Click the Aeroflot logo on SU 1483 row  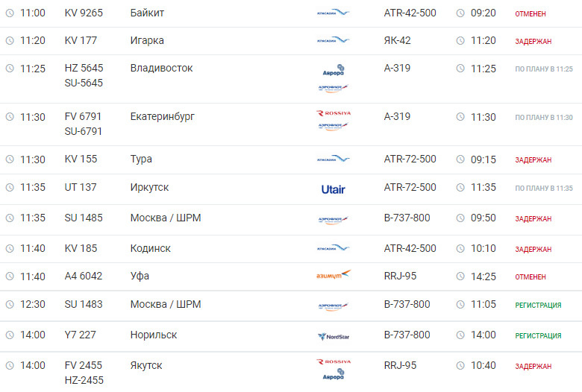[334, 306]
